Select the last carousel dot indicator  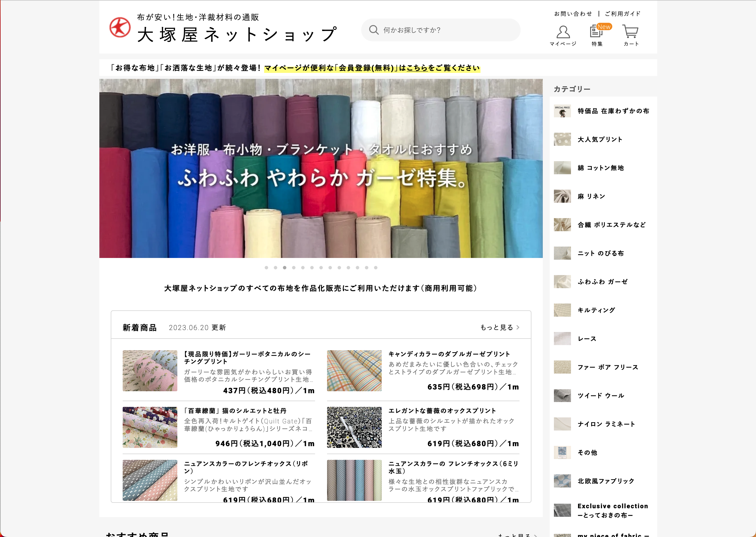375,268
